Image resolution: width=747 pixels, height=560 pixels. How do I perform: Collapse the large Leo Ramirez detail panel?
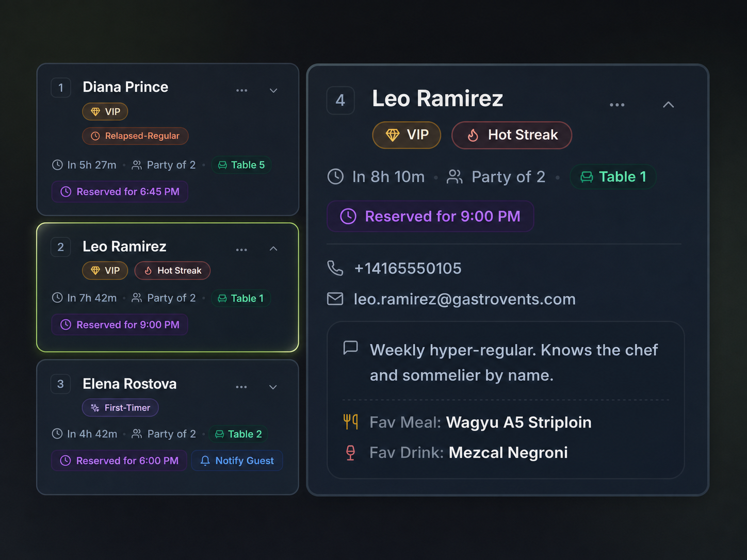[x=668, y=105]
